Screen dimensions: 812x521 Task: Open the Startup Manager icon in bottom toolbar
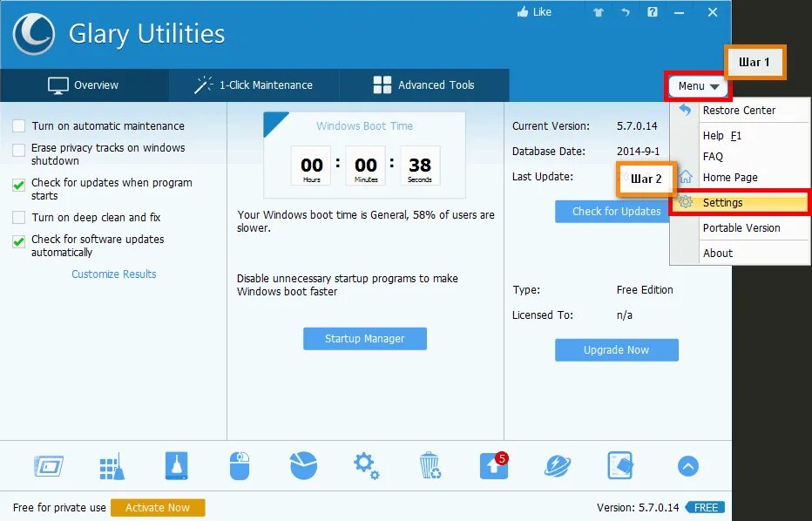click(49, 466)
